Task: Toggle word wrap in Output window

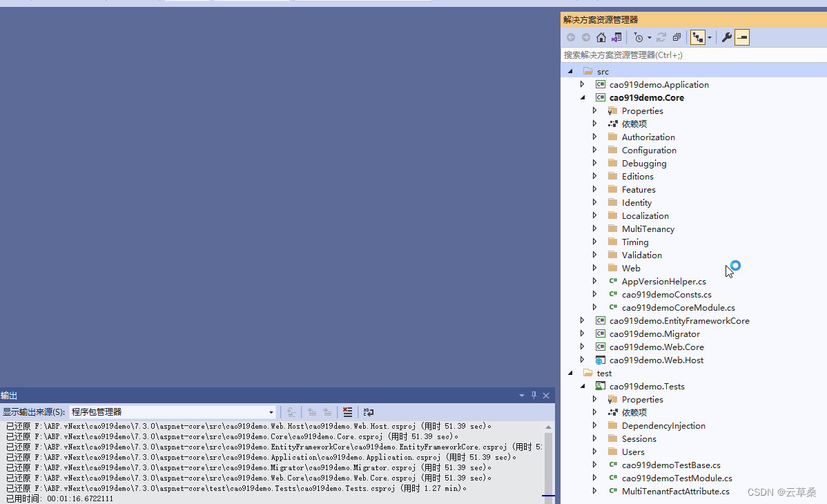Action: 368,411
